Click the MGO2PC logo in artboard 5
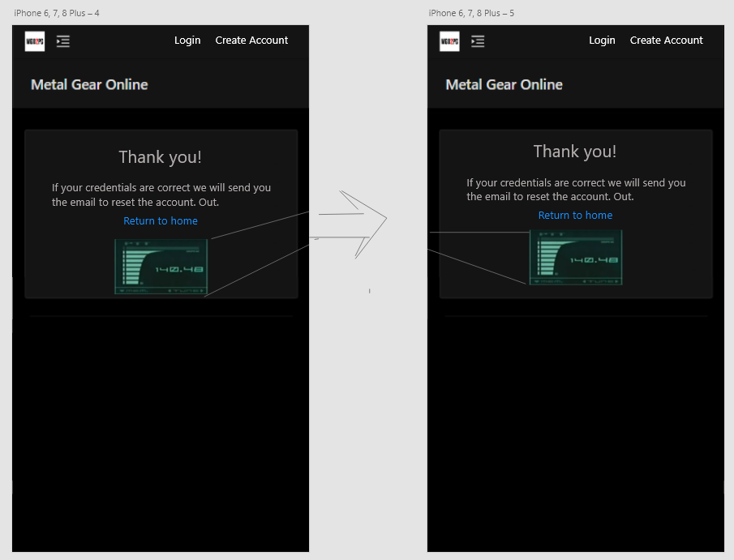Image resolution: width=734 pixels, height=560 pixels. tap(449, 41)
